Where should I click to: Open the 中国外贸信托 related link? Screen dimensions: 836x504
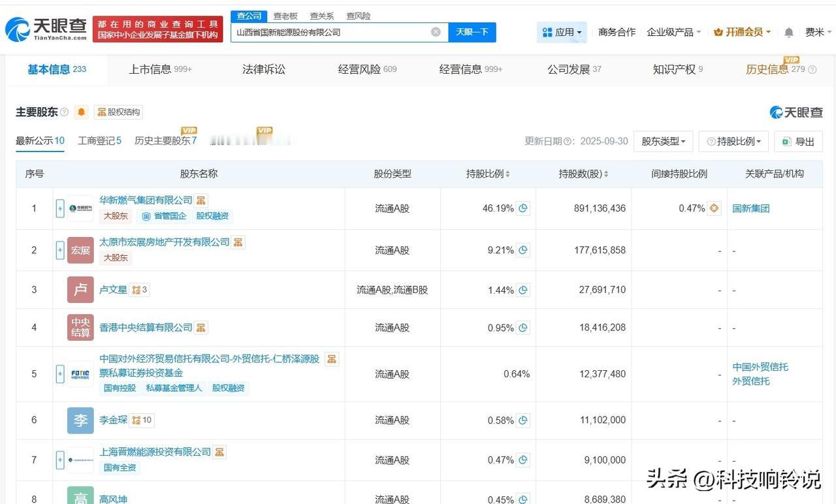[760, 367]
